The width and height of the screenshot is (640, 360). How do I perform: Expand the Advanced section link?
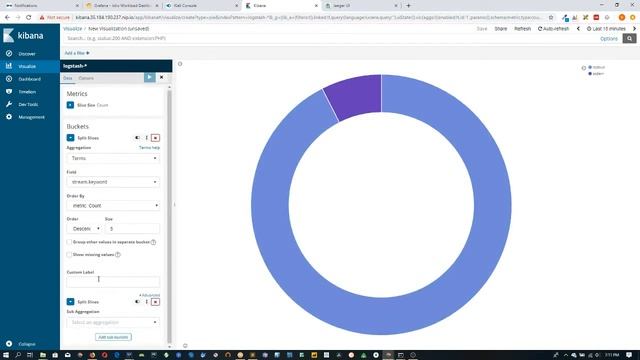[149, 295]
